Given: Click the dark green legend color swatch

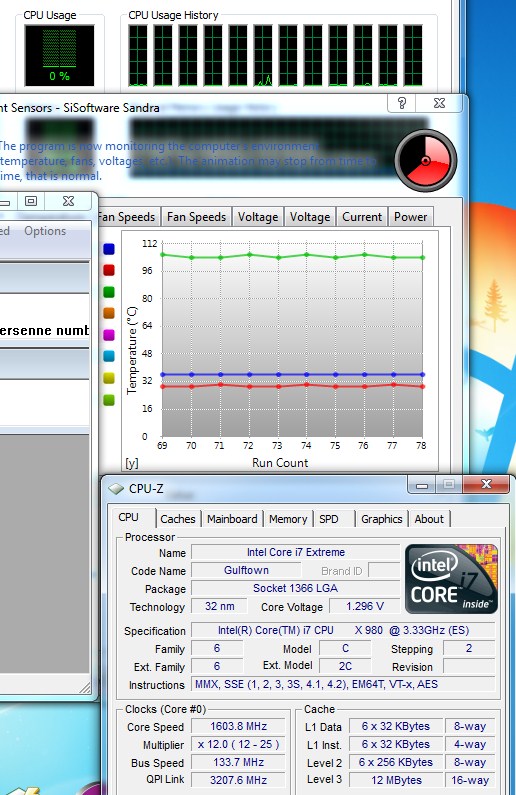Looking at the screenshot, I should point(109,292).
